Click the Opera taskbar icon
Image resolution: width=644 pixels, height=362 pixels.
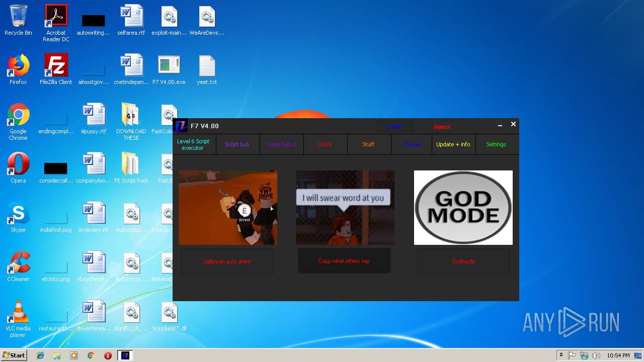click(x=108, y=355)
